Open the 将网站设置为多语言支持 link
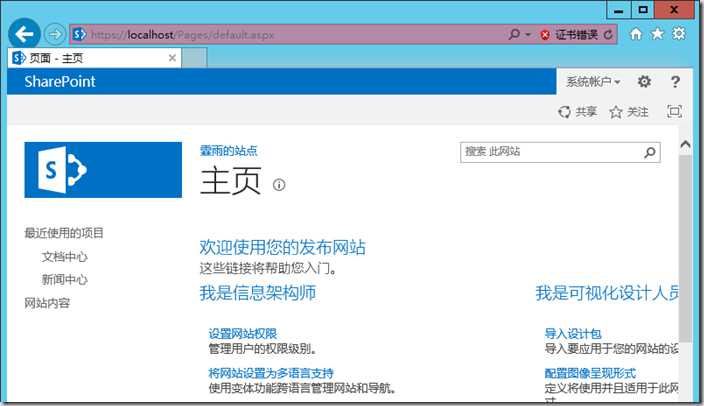 coord(271,373)
